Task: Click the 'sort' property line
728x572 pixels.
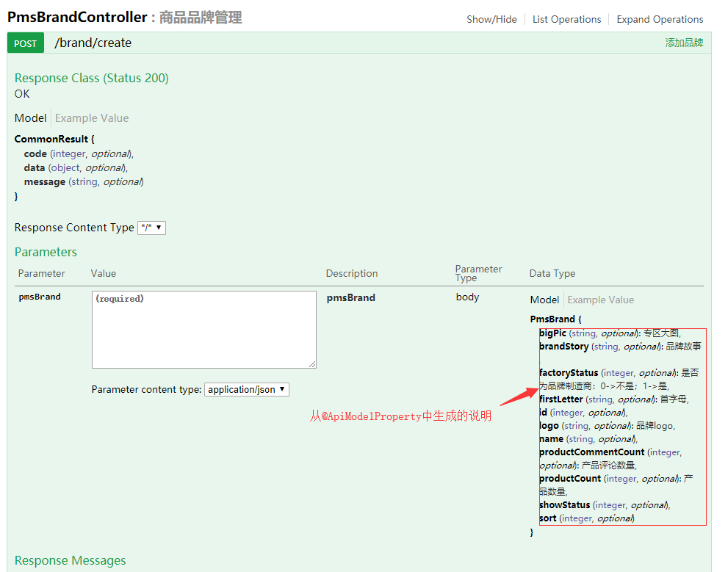Action: [x=587, y=518]
